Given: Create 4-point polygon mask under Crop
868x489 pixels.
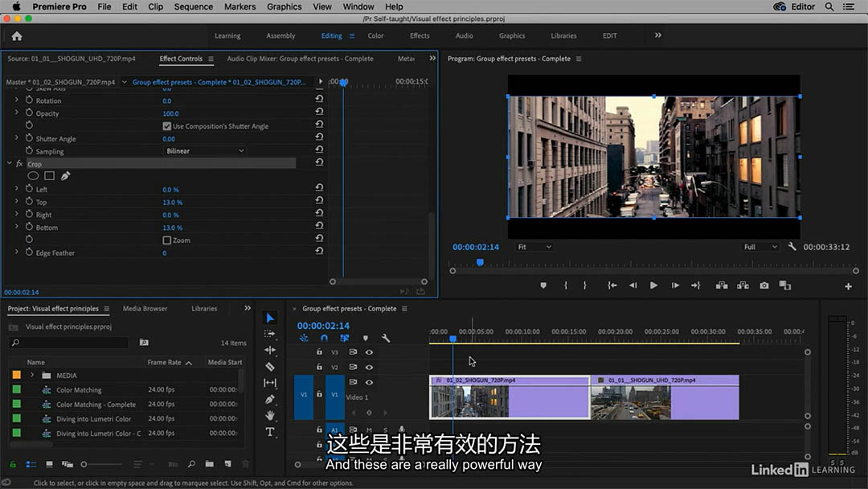Looking at the screenshot, I should coord(49,176).
